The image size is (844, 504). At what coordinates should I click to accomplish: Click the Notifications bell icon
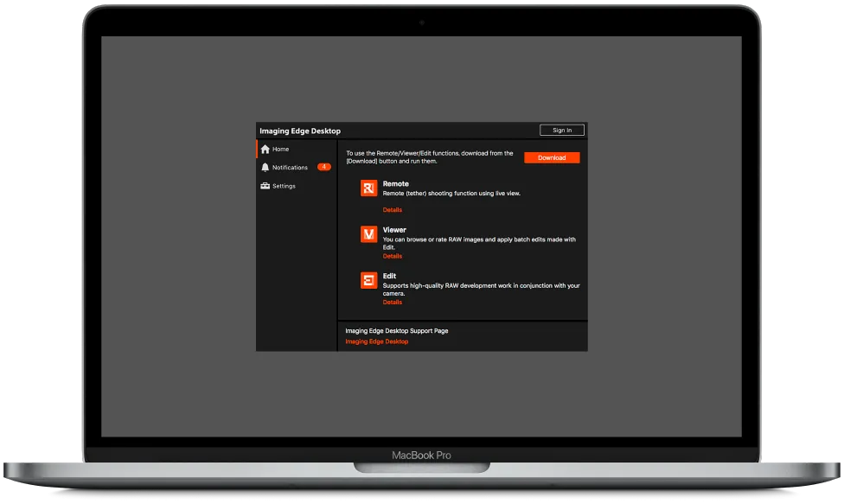tap(265, 168)
